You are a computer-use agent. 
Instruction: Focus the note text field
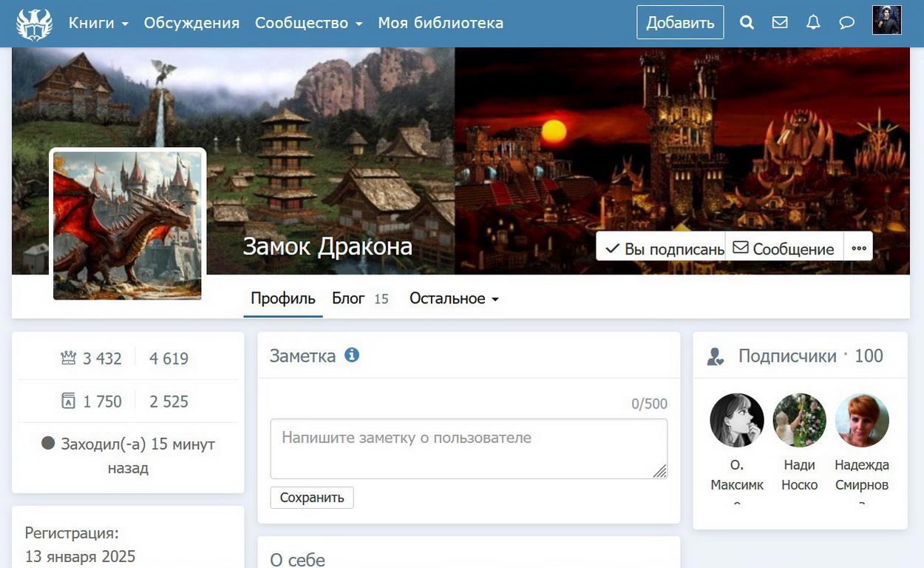tap(469, 448)
